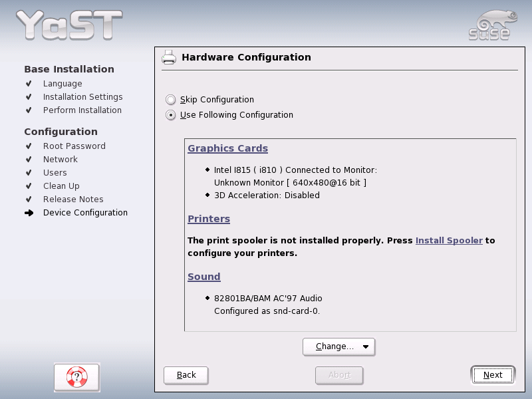
Task: Open the Printers configuration link
Action: pos(209,219)
